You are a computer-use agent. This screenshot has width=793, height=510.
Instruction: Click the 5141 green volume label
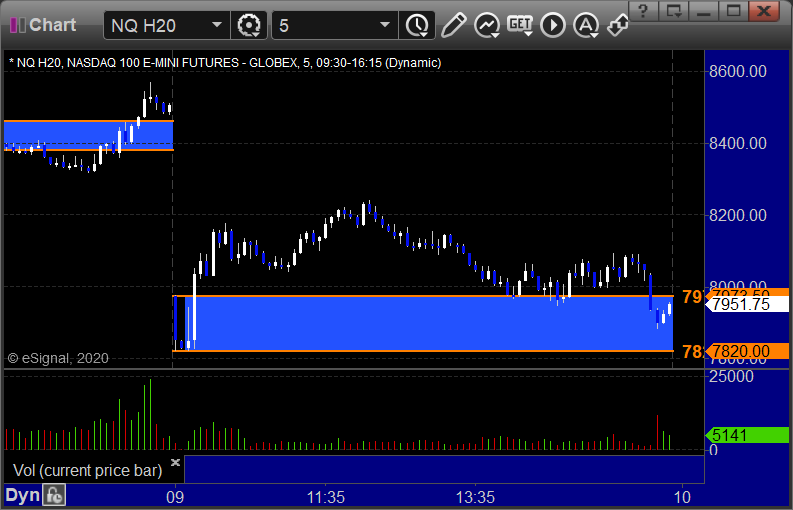[747, 435]
